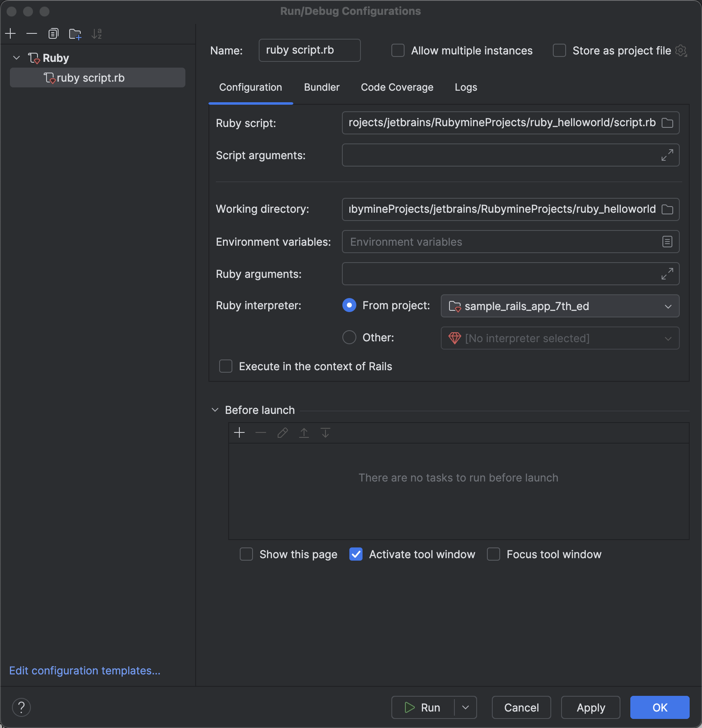This screenshot has width=702, height=728.
Task: Open the Run button dropdown arrow
Action: click(x=466, y=707)
